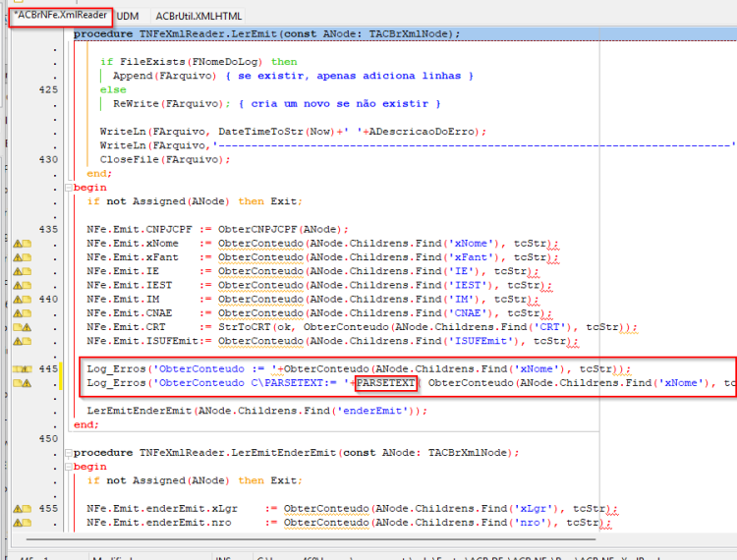Click the PARSETEXT identifier in Log_Erros line

click(386, 383)
